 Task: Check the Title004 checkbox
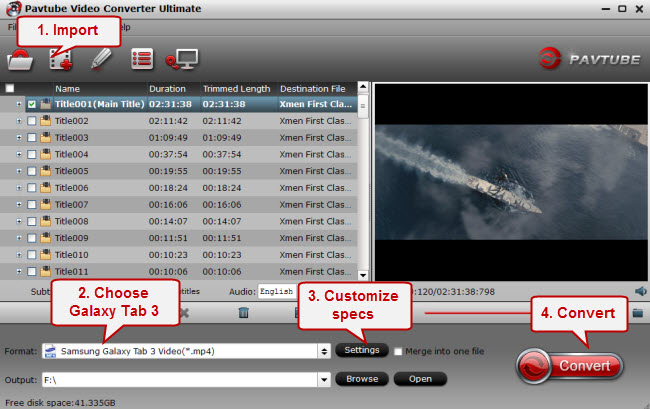[32, 155]
